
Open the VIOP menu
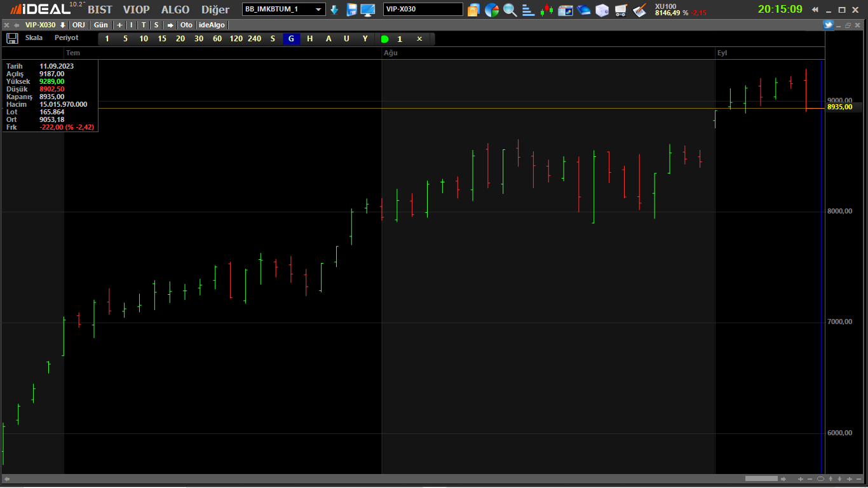[x=136, y=10]
